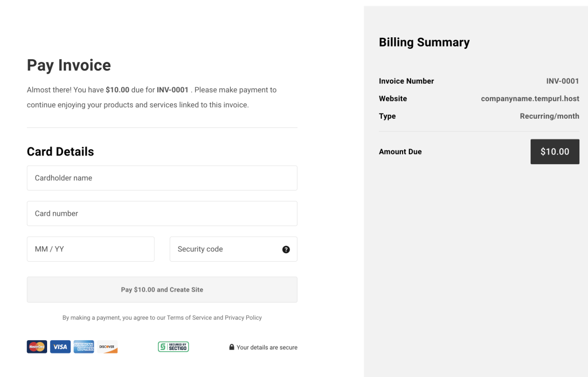Click the Recurring/month type value
This screenshot has width=588, height=377.
coord(550,116)
